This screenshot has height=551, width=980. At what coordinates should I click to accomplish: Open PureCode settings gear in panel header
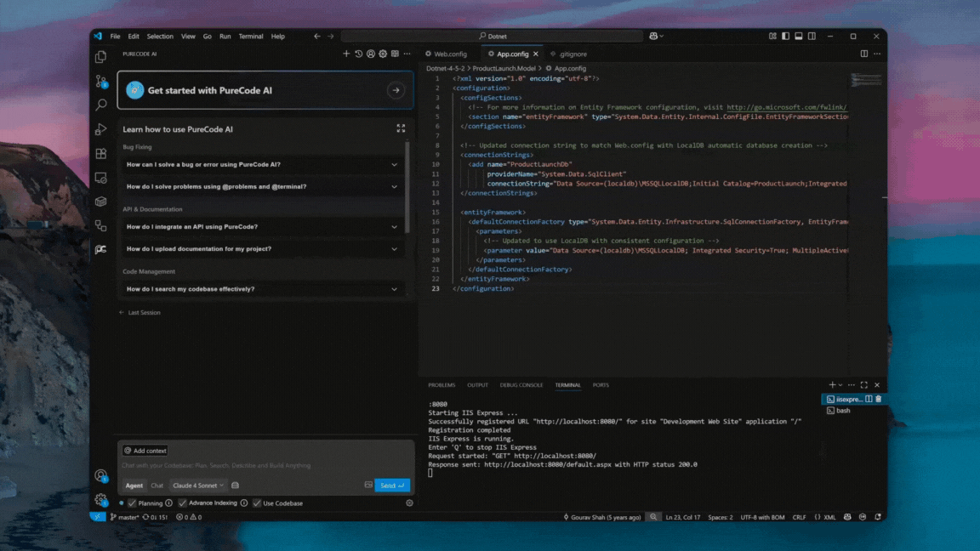pyautogui.click(x=383, y=54)
